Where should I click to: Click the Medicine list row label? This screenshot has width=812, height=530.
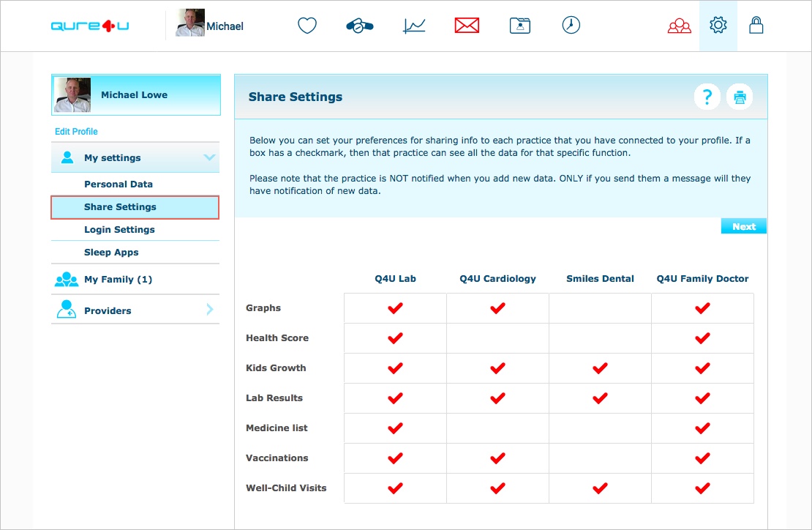277,428
